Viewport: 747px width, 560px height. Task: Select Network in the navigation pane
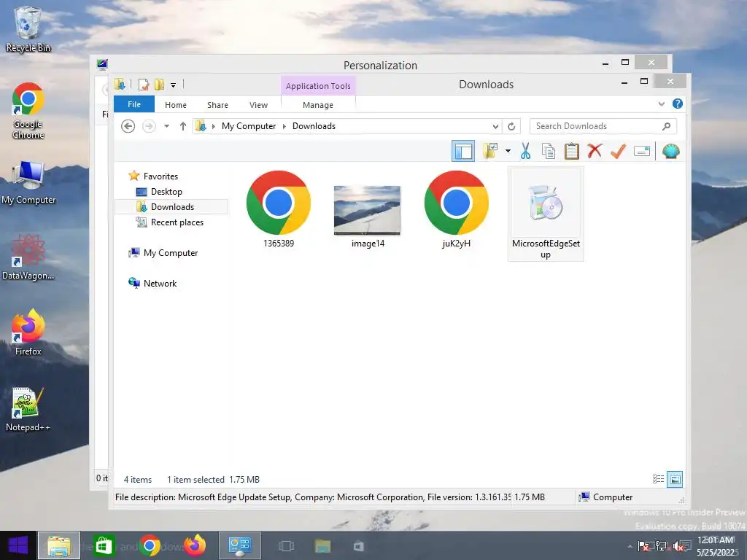[x=160, y=284]
